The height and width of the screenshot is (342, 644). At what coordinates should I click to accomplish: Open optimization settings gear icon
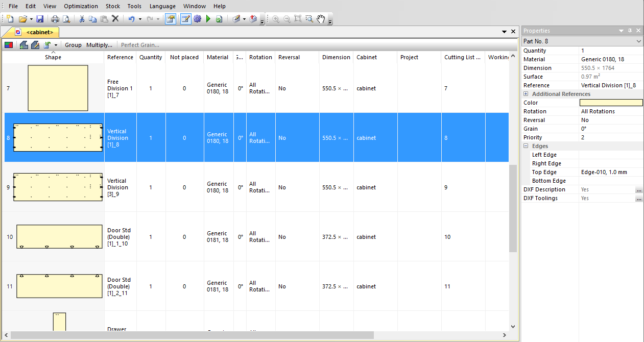(x=197, y=19)
